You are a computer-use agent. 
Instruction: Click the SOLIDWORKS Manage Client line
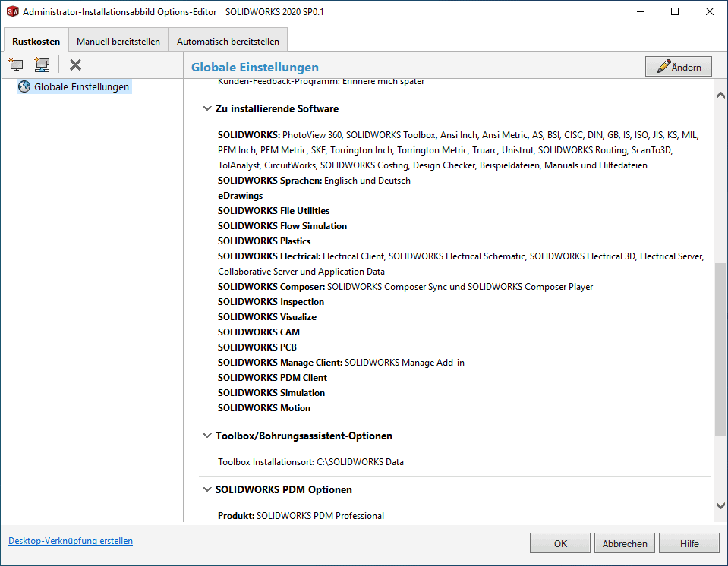(x=342, y=363)
